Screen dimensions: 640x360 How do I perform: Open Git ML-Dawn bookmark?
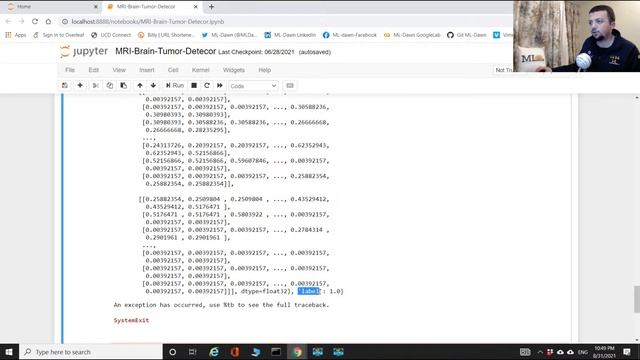coord(467,35)
